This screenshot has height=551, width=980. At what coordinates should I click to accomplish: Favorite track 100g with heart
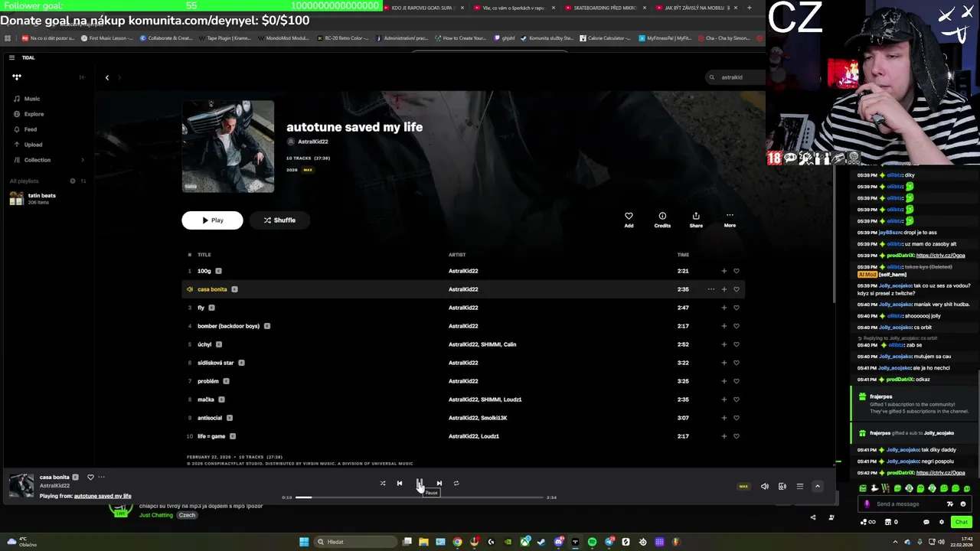737,271
